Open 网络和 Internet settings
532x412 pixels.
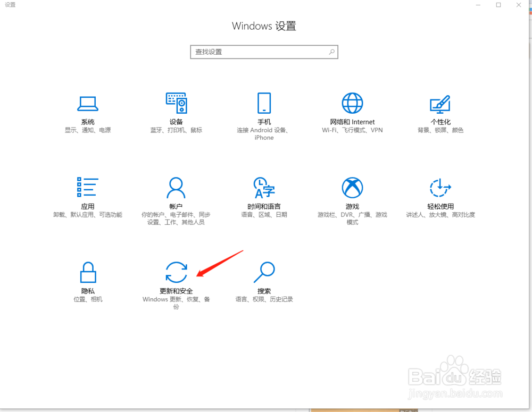click(x=352, y=113)
